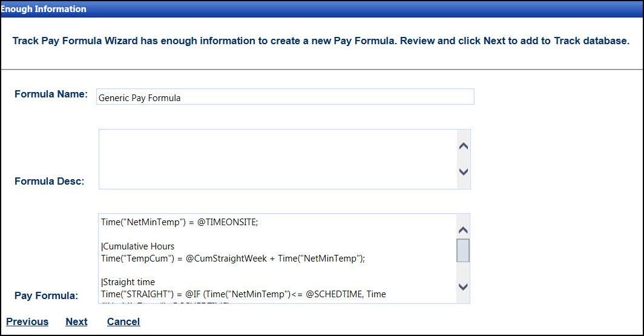Screen dimensions: 644x336
Task: Click the Time("STRAIGHT") @IF formula line
Action: [x=243, y=294]
